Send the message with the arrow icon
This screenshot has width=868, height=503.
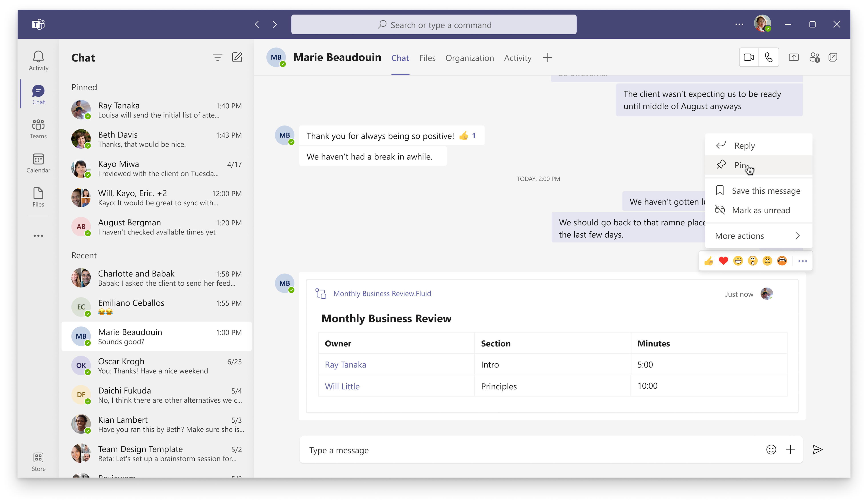[x=817, y=450]
